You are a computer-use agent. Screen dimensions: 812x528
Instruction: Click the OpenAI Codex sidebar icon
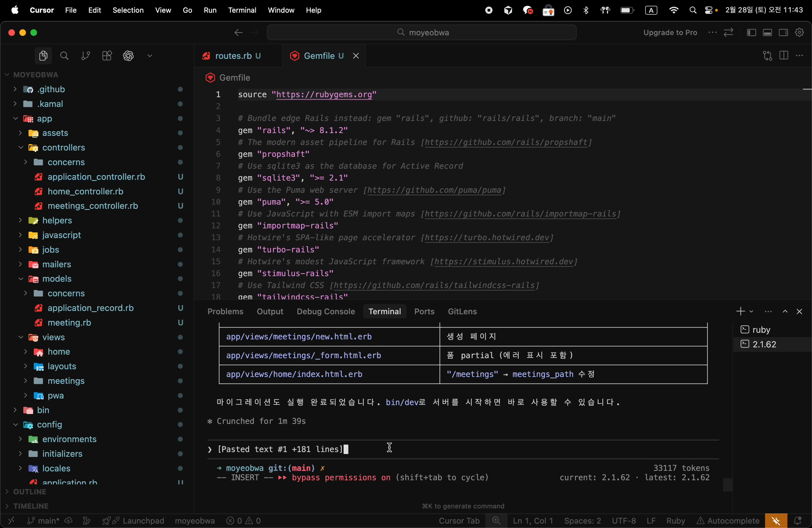tap(128, 56)
